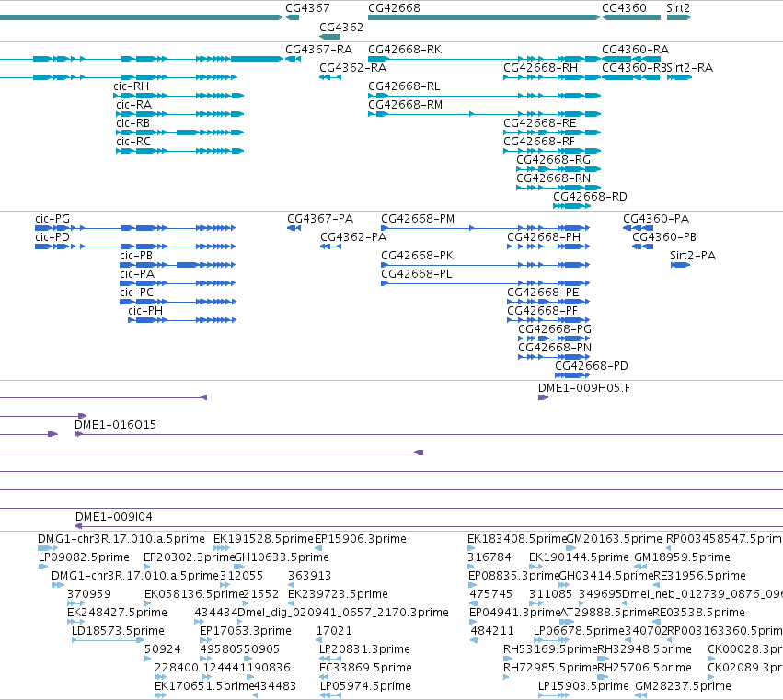Select the CG42668-RN transcript label
The width and height of the screenshot is (783, 700).
pyautogui.click(x=553, y=178)
